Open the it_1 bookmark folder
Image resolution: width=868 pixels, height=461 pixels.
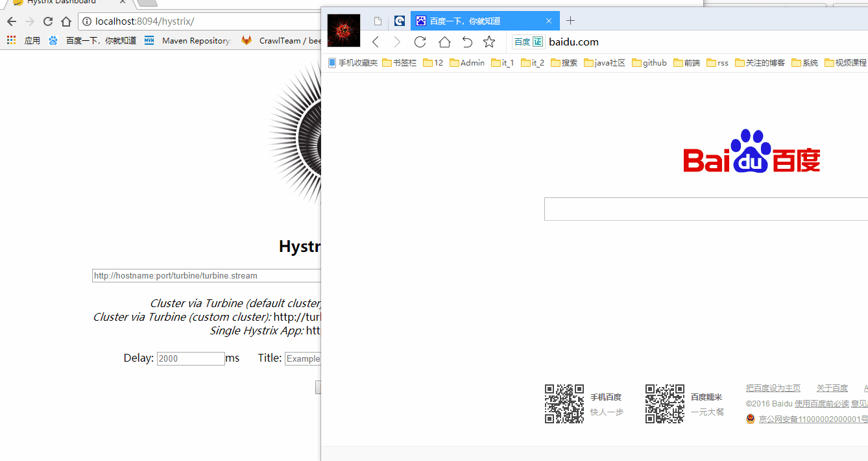[x=503, y=63]
